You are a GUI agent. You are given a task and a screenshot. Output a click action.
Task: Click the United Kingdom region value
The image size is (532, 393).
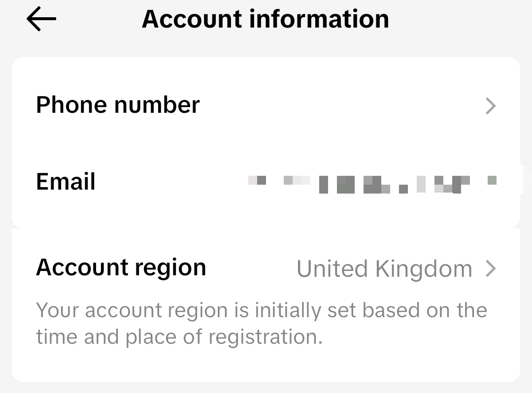384,269
